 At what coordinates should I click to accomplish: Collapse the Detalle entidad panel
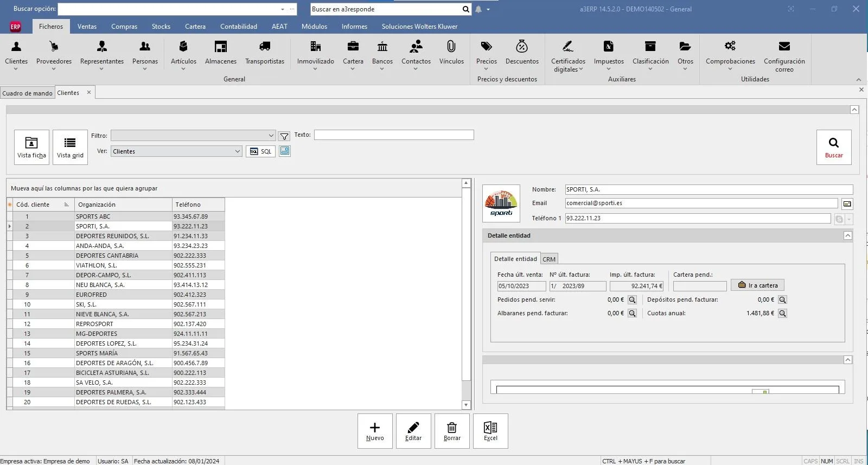[x=848, y=235]
